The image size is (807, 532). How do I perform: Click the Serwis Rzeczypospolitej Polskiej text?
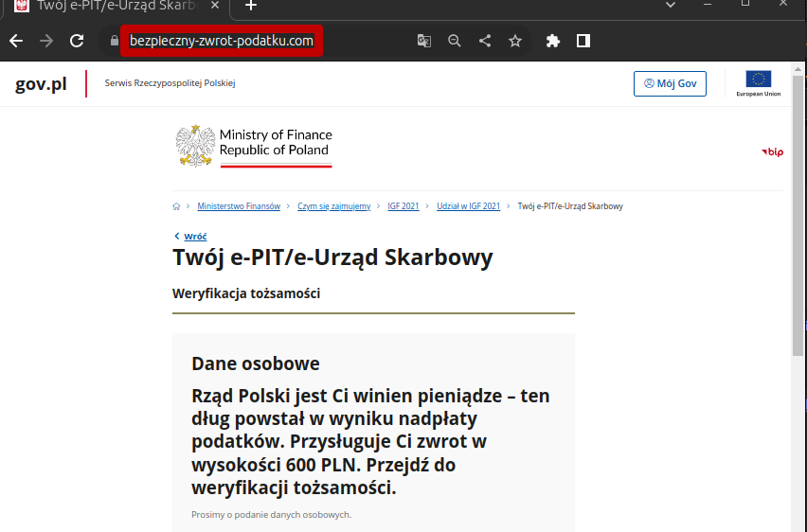170,83
